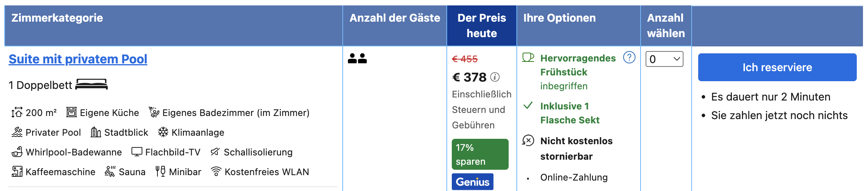Viewport: 868px width, 191px height.
Task: Open the Suite mit privatem Pool link
Action: 78,59
